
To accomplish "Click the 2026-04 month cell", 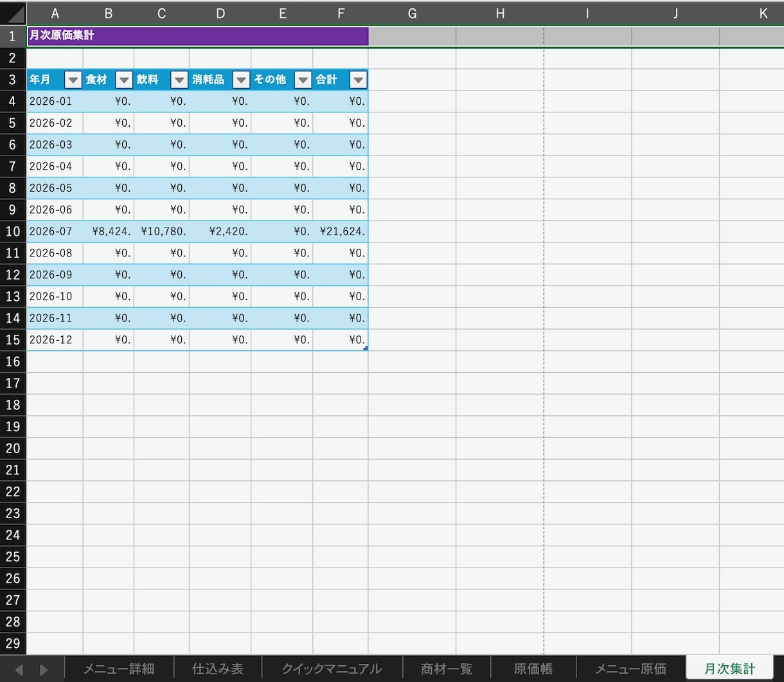I will pos(55,166).
